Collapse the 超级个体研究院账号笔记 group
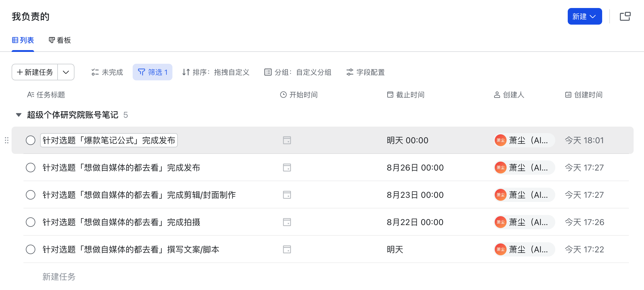The image size is (644, 290). coord(19,115)
